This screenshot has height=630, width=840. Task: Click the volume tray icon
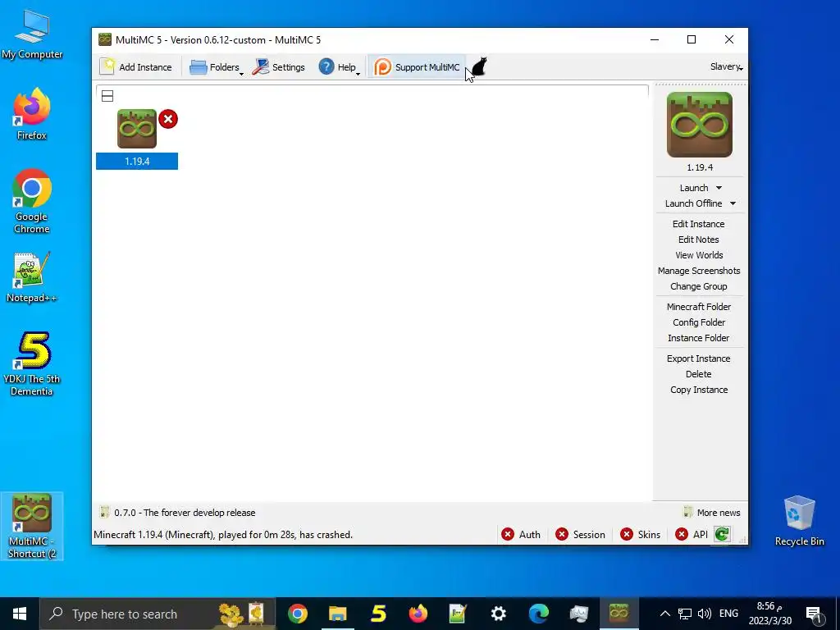705,614
